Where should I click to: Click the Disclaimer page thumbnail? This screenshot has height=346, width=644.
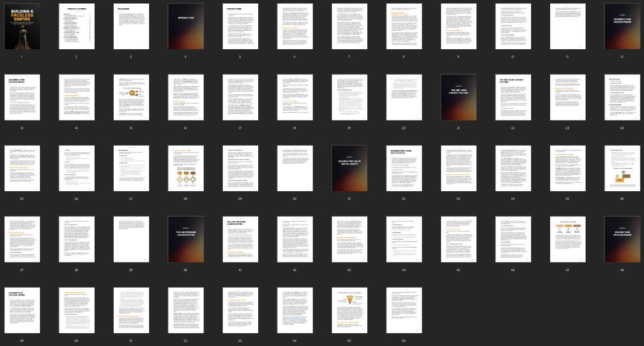pos(131,27)
